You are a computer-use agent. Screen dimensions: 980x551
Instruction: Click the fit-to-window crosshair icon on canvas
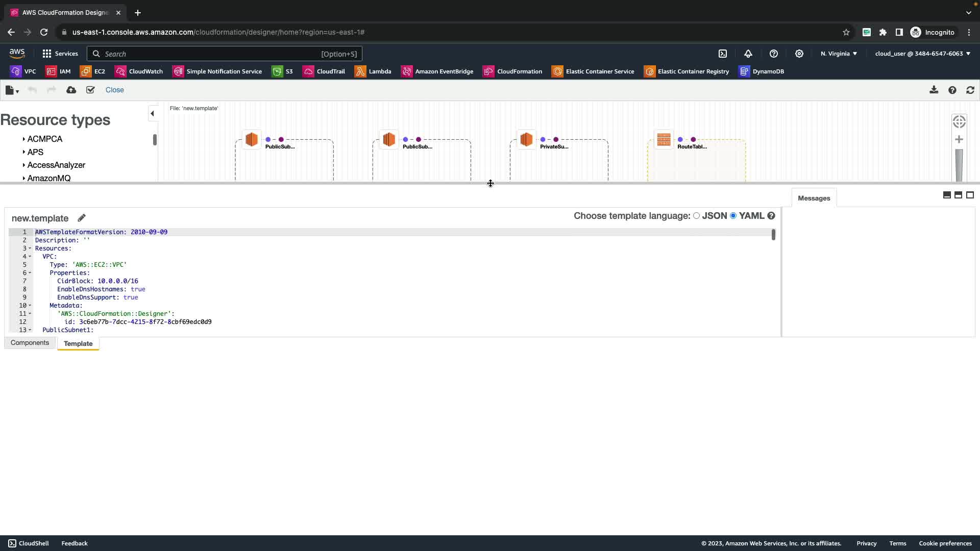(959, 121)
